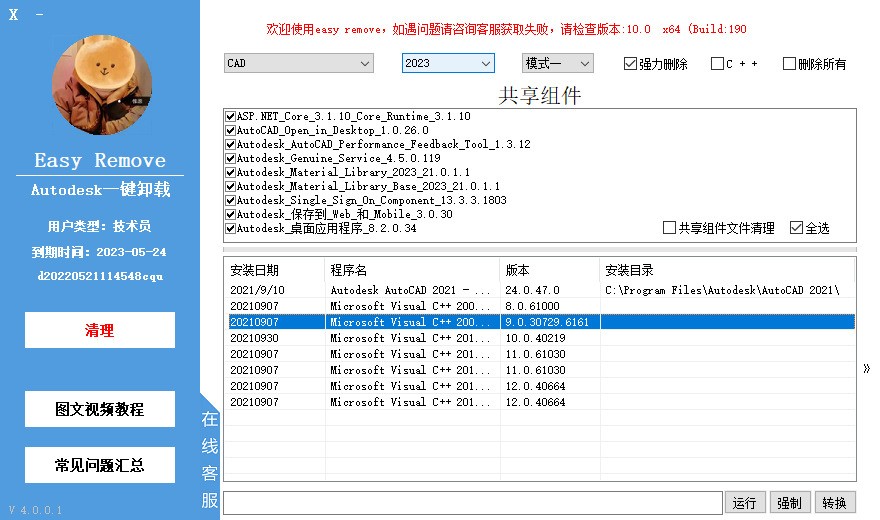
Task: Enable the 删除所有 checkbox
Action: coord(789,64)
